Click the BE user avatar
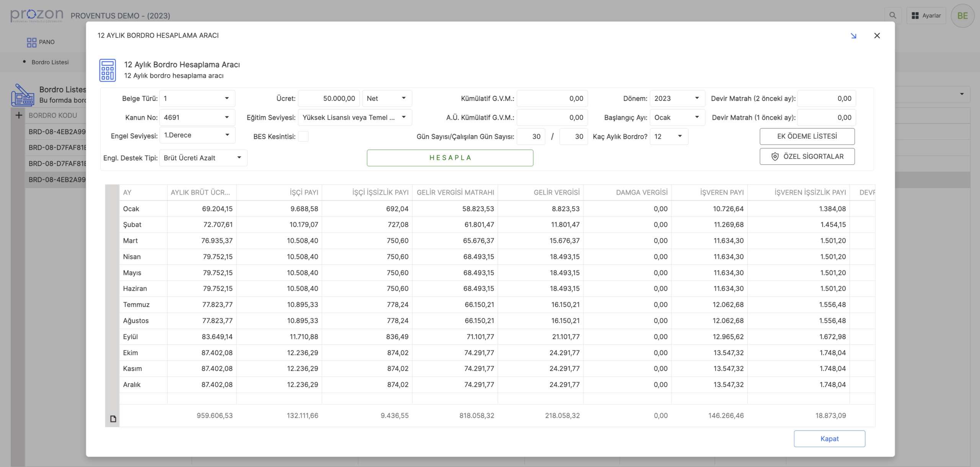 pyautogui.click(x=962, y=16)
